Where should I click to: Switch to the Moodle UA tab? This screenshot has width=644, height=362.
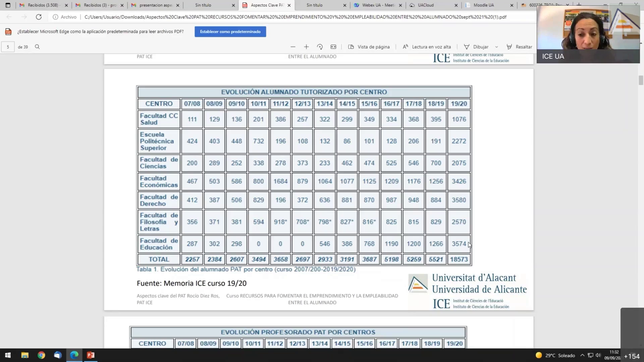[x=483, y=5]
